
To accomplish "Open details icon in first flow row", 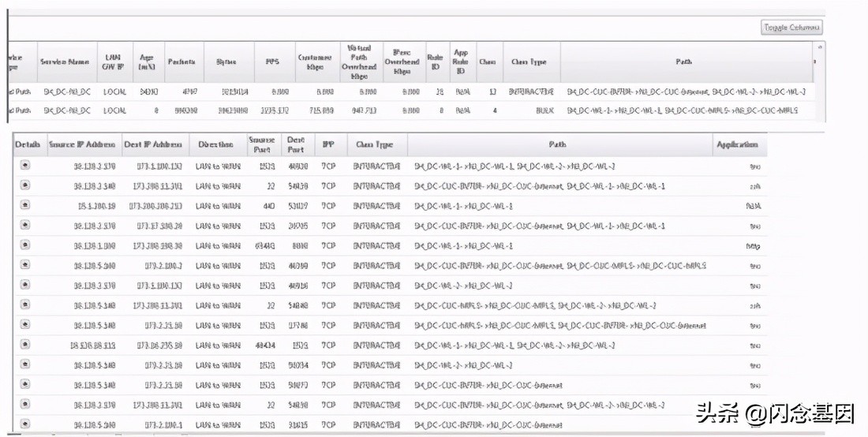I will 25,165.
